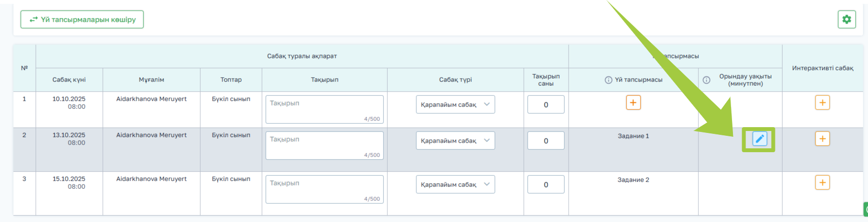The width and height of the screenshot is (868, 222).
Task: Open the Задание 2 homework link
Action: 633,180
